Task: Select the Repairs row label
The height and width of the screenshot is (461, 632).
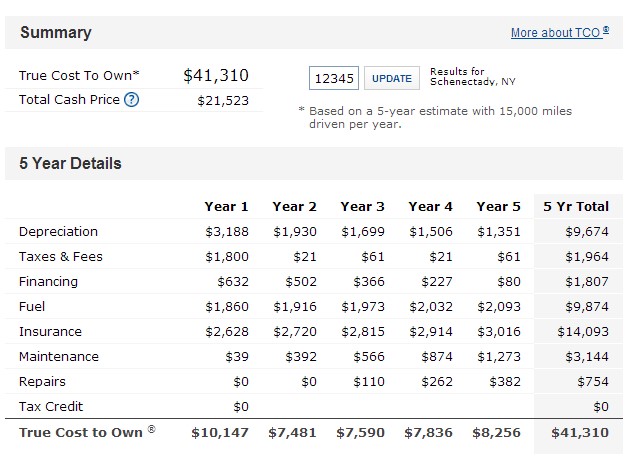Action: coord(41,382)
